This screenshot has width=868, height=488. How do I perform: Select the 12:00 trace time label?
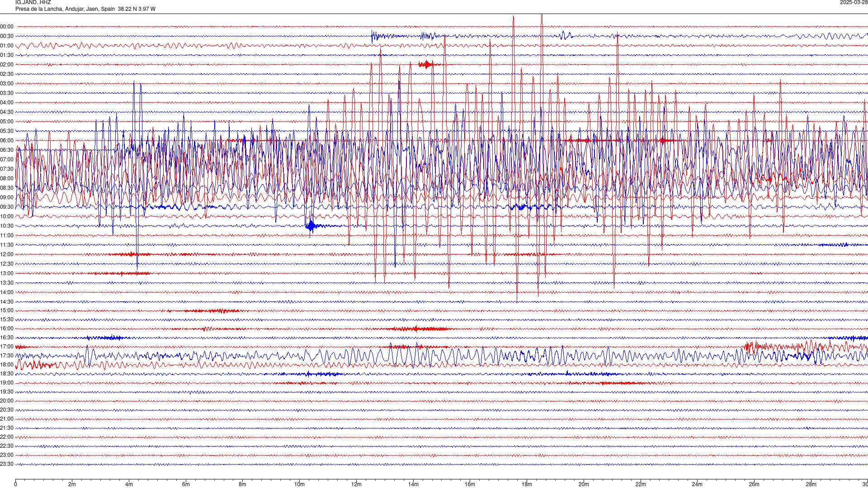pos(7,254)
